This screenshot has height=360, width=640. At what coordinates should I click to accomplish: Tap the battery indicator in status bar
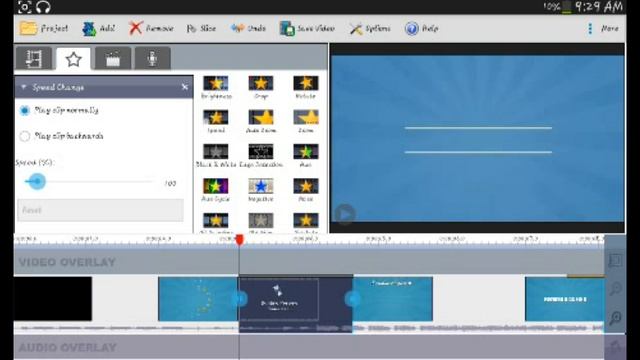[x=566, y=7]
